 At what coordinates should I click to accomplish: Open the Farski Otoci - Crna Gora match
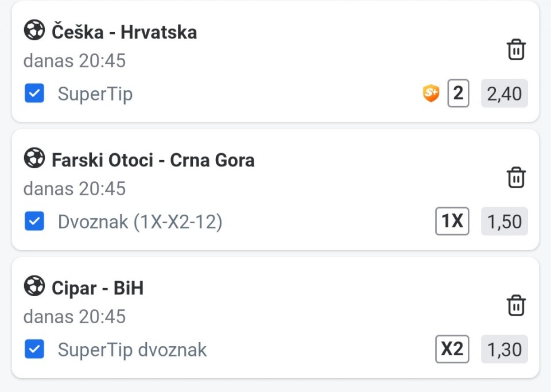[x=153, y=160]
